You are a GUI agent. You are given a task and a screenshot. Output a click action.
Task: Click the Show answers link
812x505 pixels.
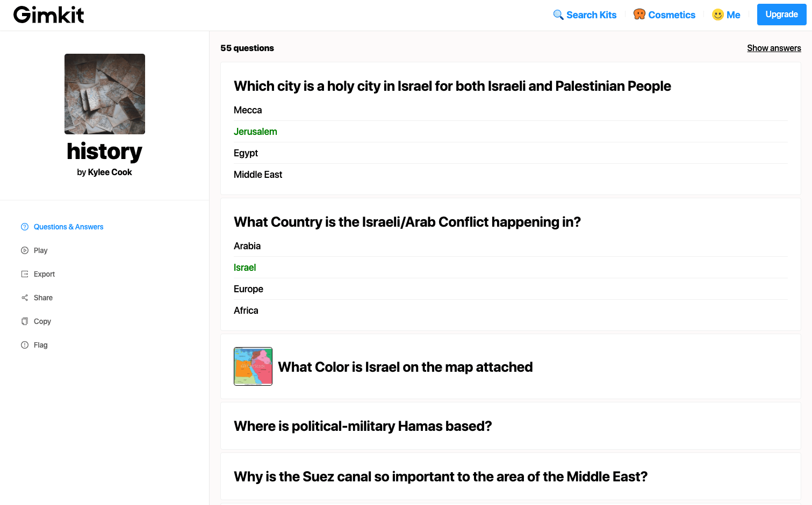click(774, 48)
